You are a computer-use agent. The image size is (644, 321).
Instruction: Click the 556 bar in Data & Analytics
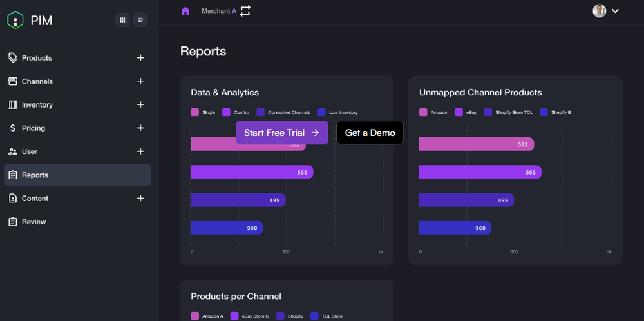coord(252,172)
